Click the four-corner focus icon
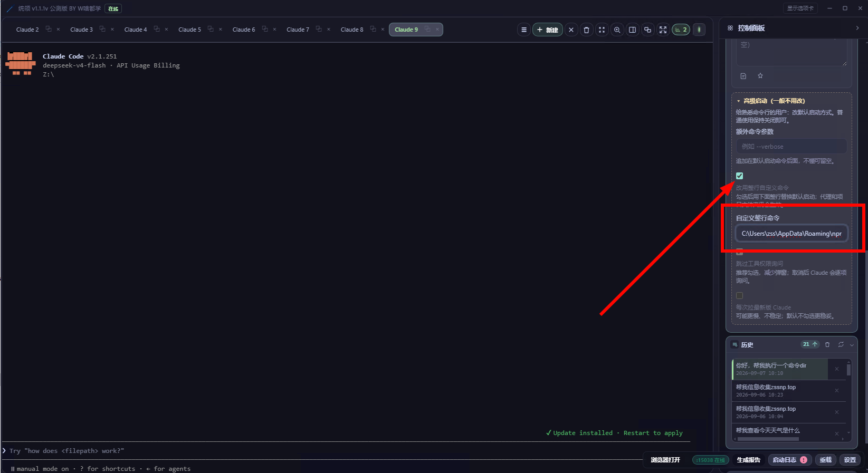Screen dimensions: 868x473 tap(602, 30)
